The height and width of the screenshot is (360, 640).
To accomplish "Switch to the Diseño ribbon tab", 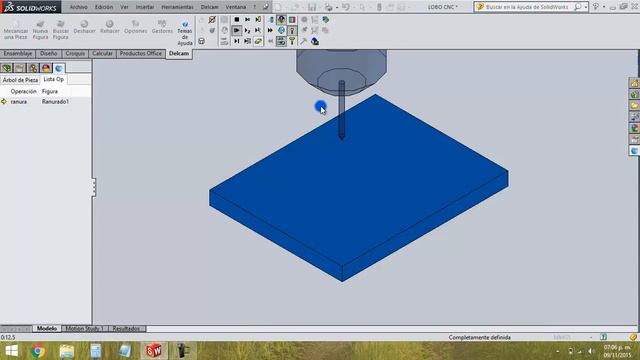I will [49, 53].
